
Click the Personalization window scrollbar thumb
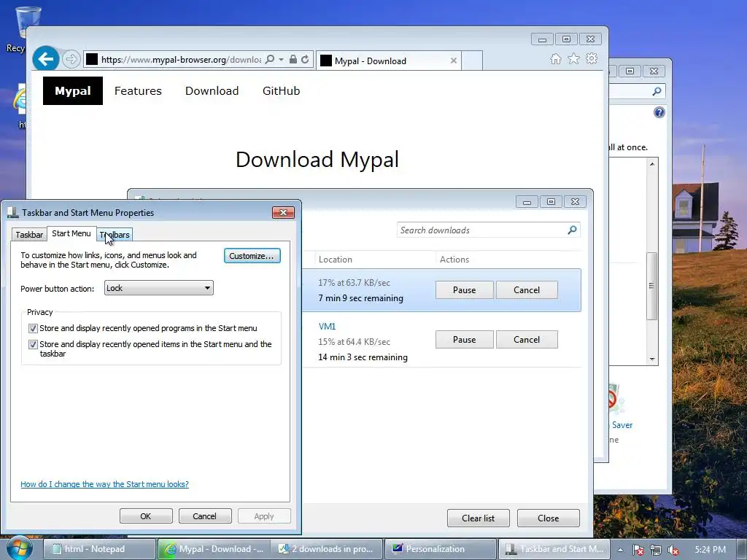coord(651,286)
